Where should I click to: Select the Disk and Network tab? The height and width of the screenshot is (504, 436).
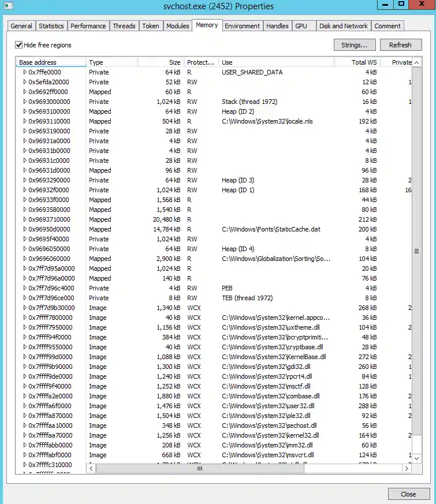tap(343, 26)
